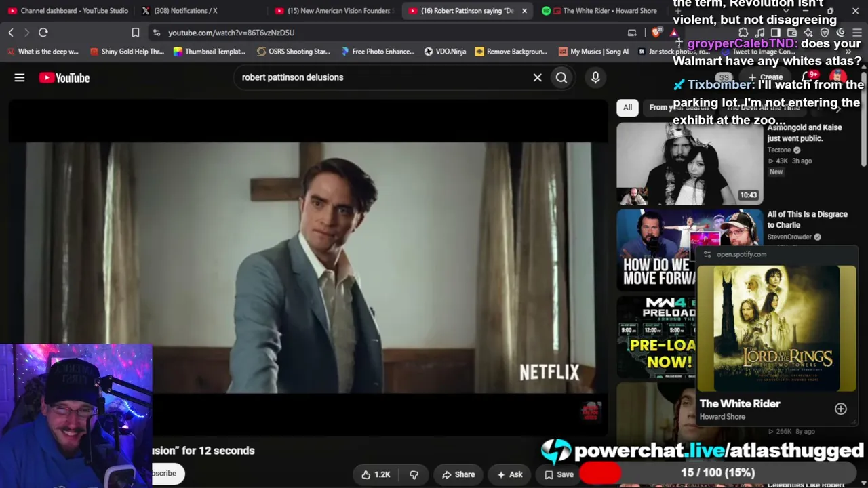868x488 pixels.
Task: Open the Thumbnail Template bookmark
Action: (x=209, y=52)
